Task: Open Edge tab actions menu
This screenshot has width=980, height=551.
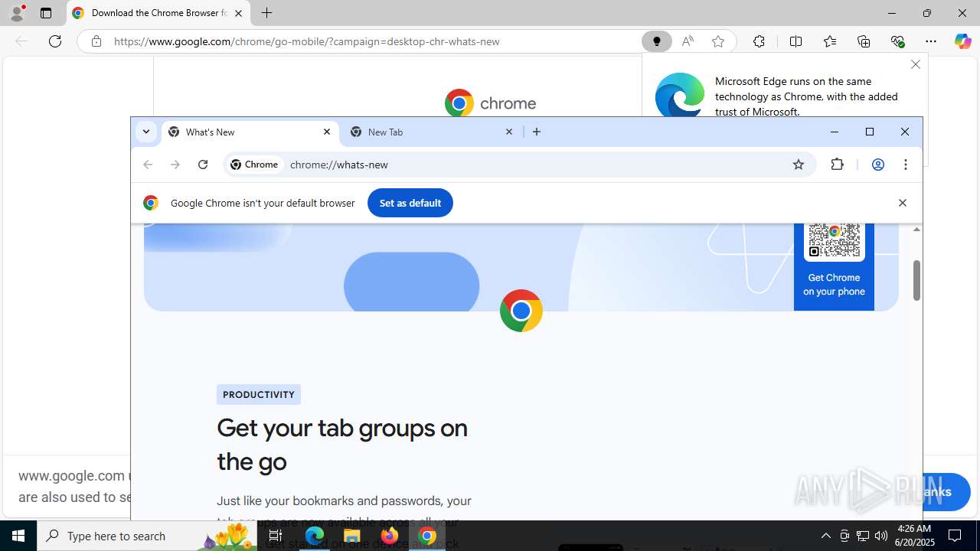Action: (46, 13)
